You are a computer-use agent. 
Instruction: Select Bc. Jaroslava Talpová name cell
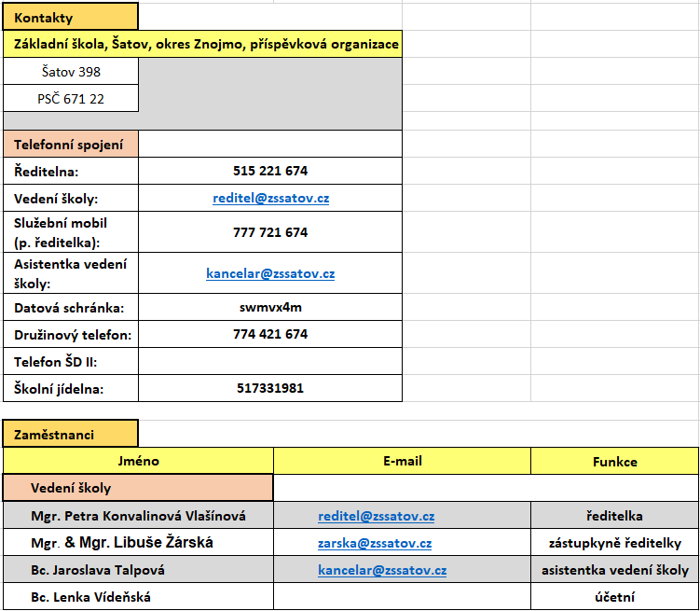[138, 570]
